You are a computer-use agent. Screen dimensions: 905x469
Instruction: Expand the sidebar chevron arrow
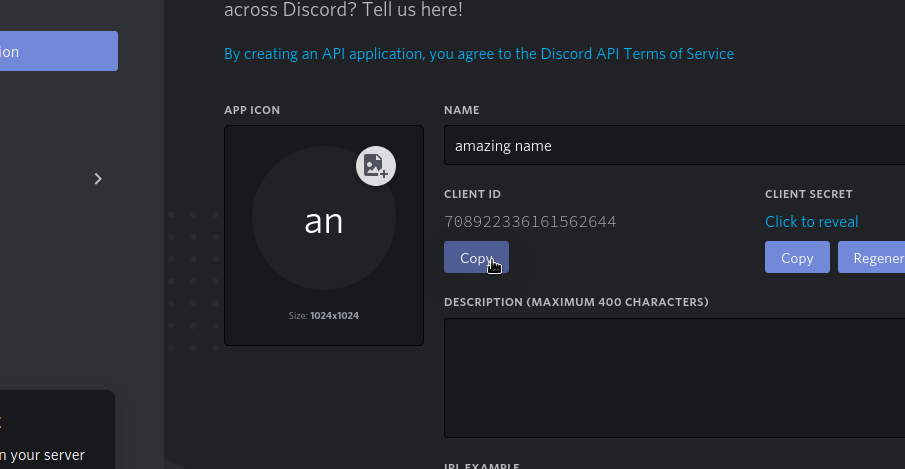(98, 179)
